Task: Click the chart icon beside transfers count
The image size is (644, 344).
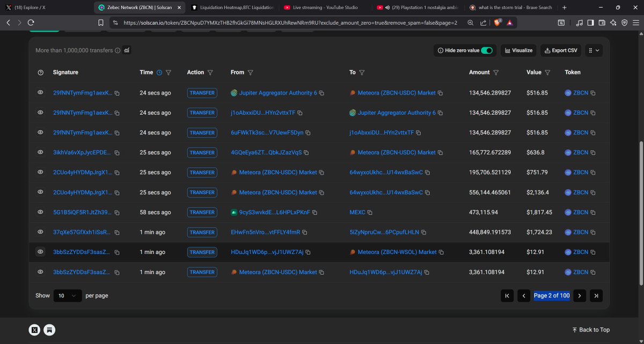Action: coord(127,50)
